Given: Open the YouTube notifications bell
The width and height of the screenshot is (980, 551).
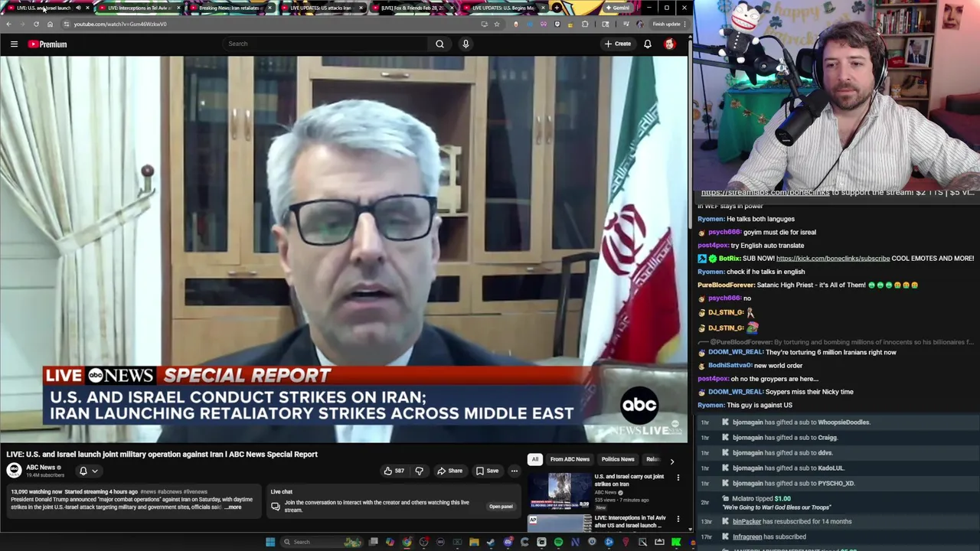Looking at the screenshot, I should click(x=647, y=44).
